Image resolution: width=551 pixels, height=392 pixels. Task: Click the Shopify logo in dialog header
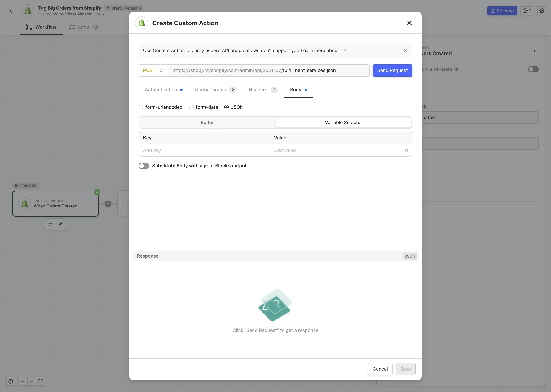click(142, 23)
